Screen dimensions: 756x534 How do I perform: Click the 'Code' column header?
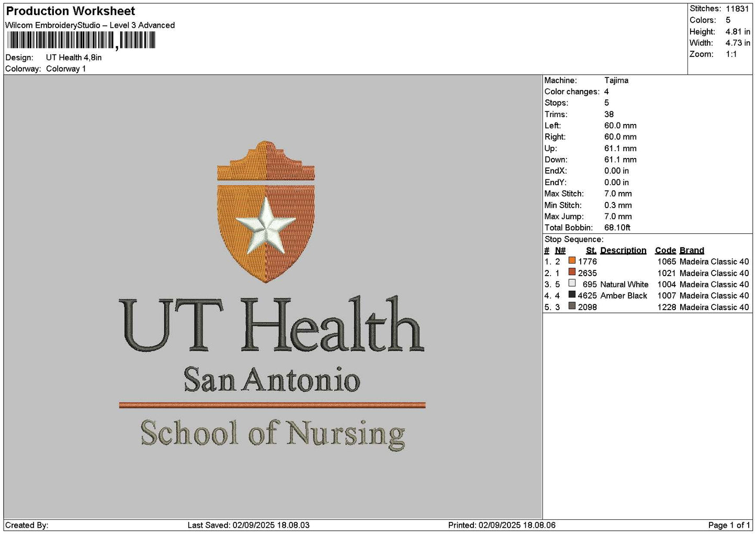(665, 251)
